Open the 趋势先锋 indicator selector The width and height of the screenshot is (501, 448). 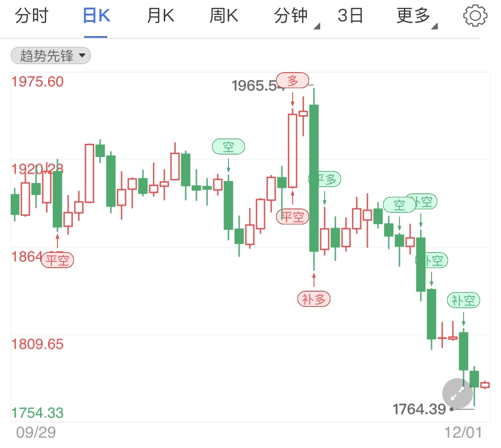50,55
